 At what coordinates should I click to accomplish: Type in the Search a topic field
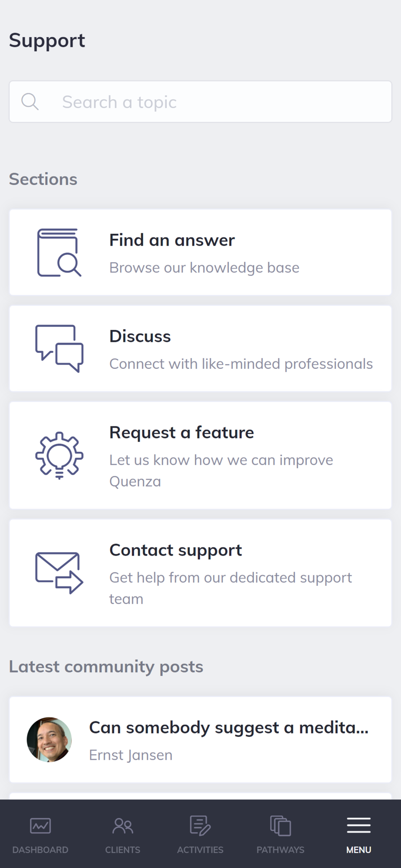click(217, 102)
